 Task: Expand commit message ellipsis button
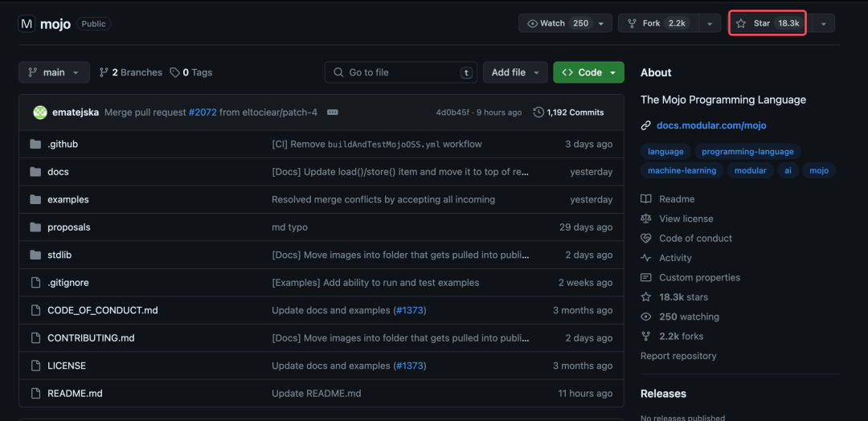click(332, 112)
